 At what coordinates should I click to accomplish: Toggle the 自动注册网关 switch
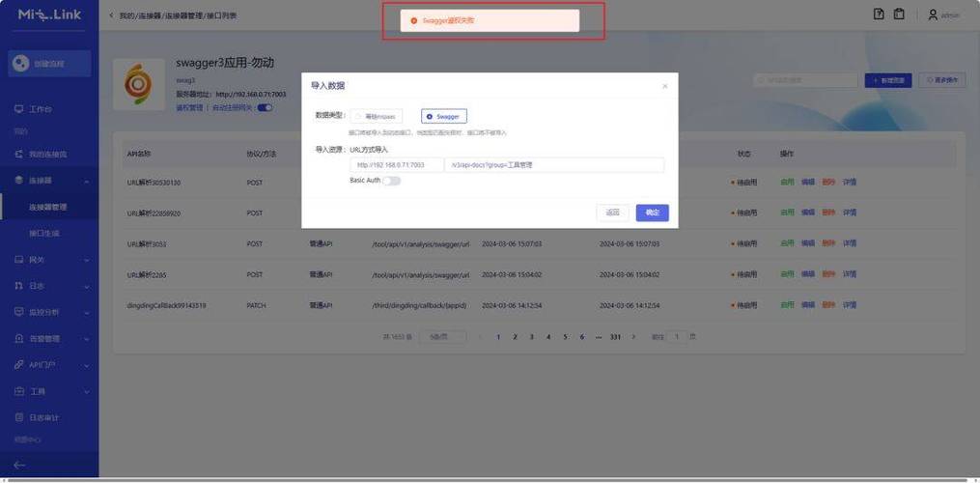click(x=265, y=107)
